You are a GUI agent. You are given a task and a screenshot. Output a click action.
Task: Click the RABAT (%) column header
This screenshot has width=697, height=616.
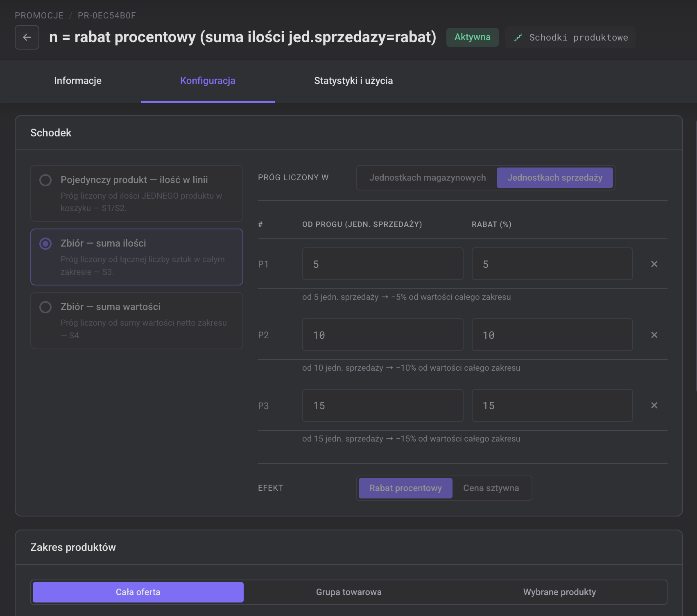pyautogui.click(x=491, y=224)
